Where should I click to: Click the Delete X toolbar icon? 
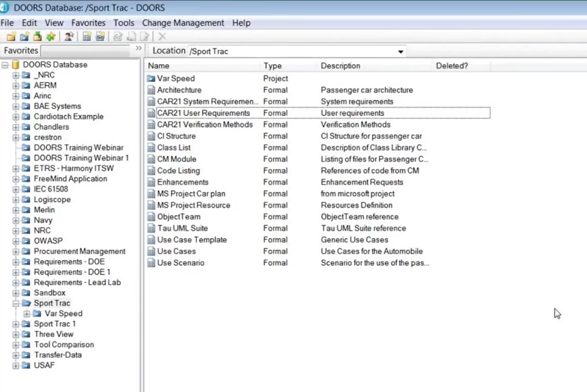[162, 36]
